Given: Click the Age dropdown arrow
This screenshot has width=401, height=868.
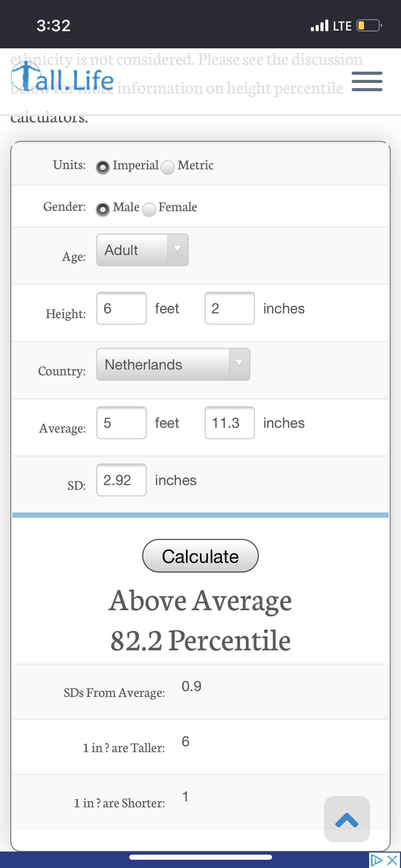Looking at the screenshot, I should (178, 250).
